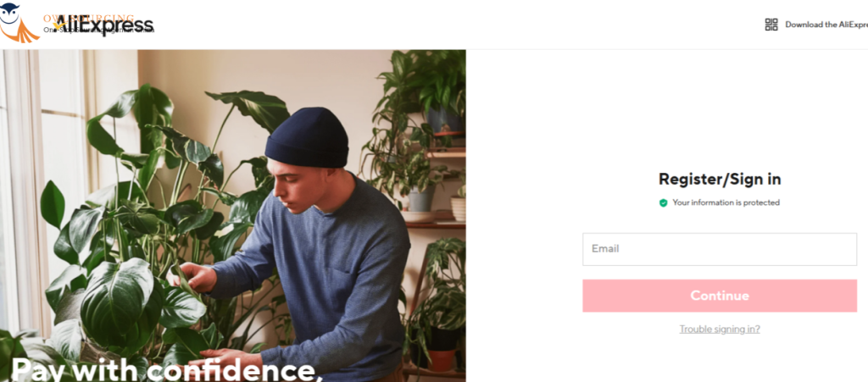Open the Trouble signing in link
This screenshot has width=868, height=382.
720,329
